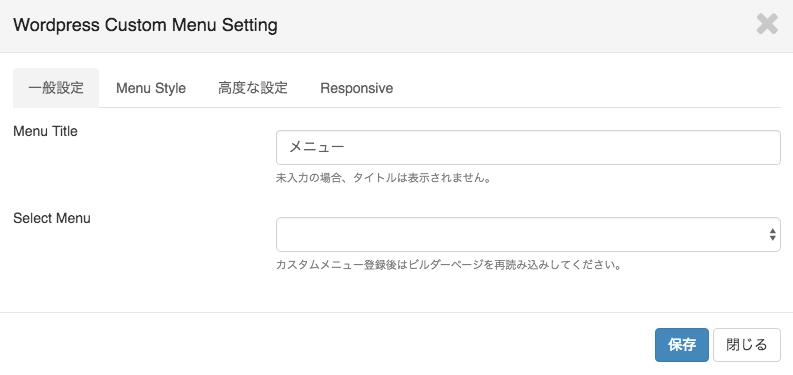Open the Select Menu combo box

528,234
